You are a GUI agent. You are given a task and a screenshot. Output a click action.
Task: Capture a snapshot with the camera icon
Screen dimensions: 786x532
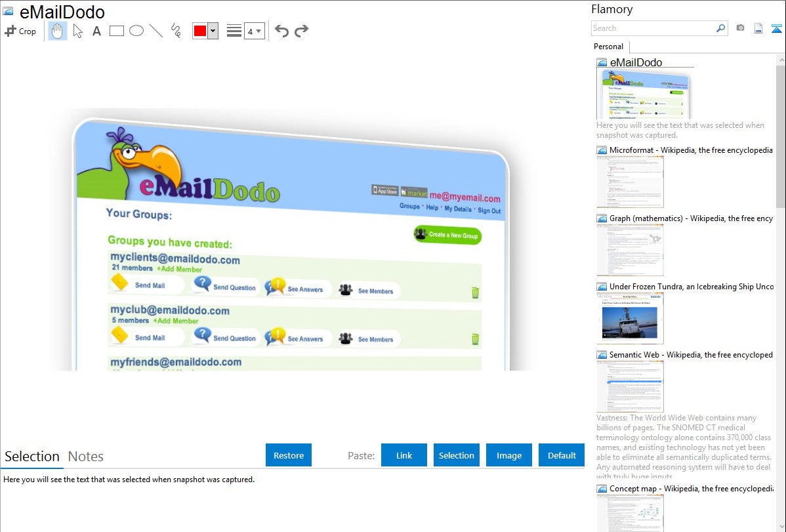[x=740, y=28]
